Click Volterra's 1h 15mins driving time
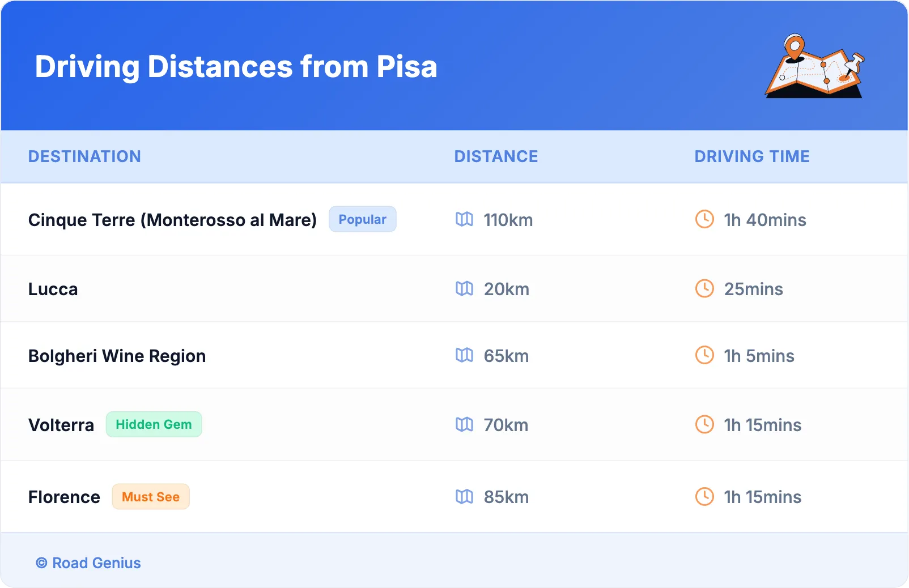The height and width of the screenshot is (588, 909). 763,425
